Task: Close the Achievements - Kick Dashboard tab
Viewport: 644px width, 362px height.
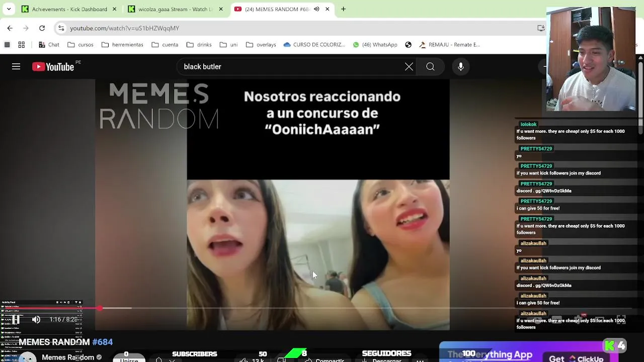Action: click(x=114, y=9)
